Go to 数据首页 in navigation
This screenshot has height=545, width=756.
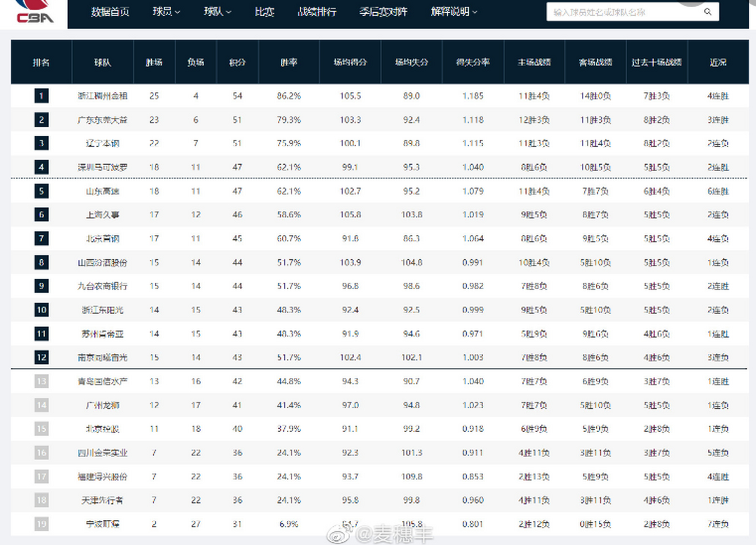[110, 12]
